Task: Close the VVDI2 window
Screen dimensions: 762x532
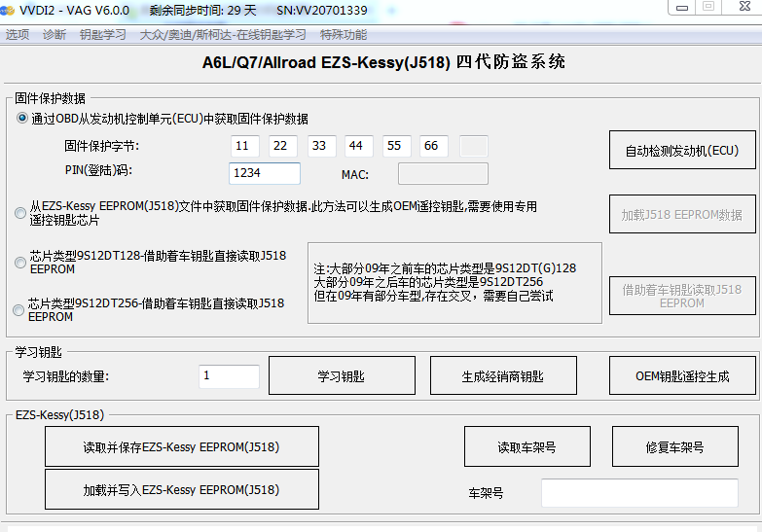Action: (744, 7)
